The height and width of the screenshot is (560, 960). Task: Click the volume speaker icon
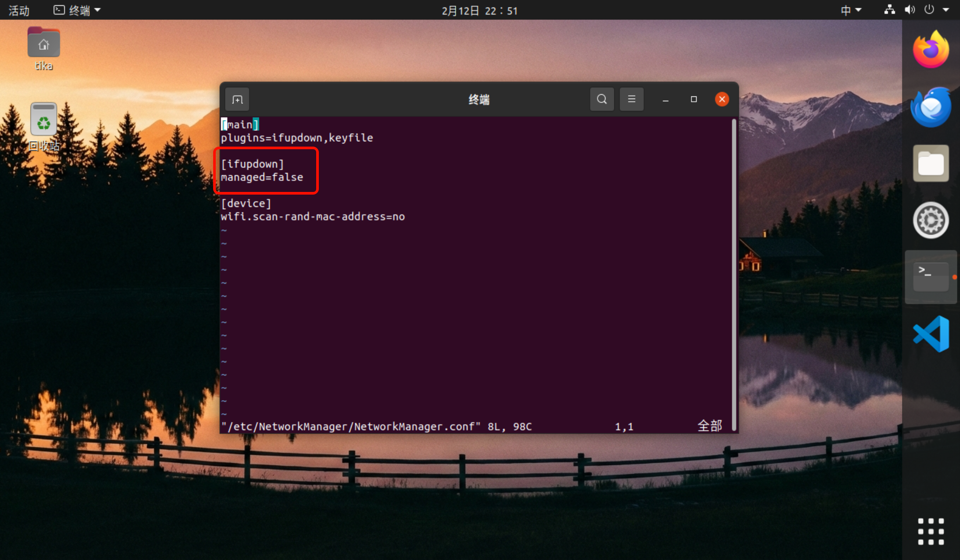coord(910,10)
